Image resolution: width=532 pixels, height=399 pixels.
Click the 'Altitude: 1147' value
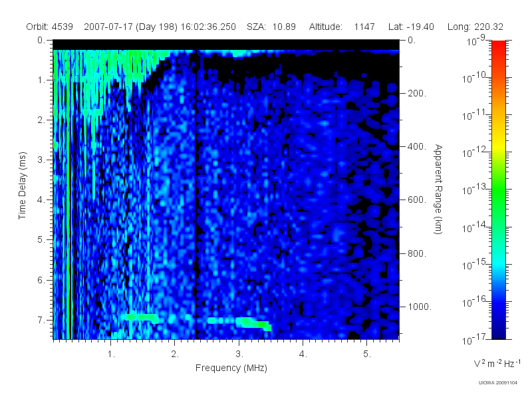point(342,27)
